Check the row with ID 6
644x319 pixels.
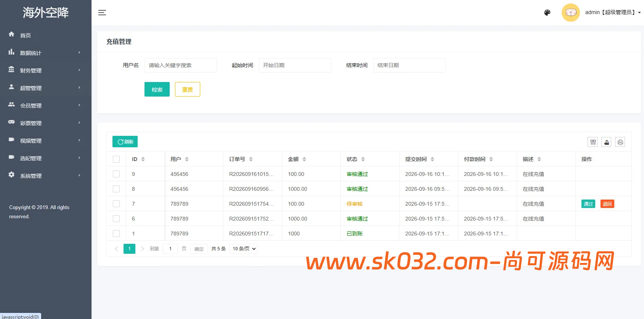(116, 219)
